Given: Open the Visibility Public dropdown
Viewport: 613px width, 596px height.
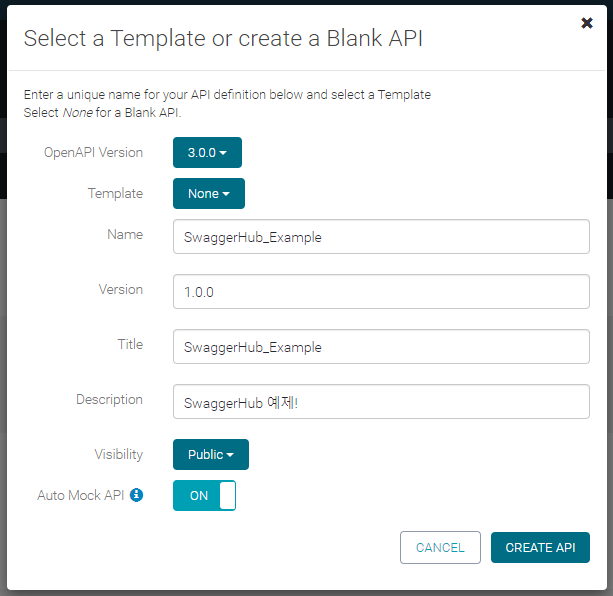Looking at the screenshot, I should point(211,455).
